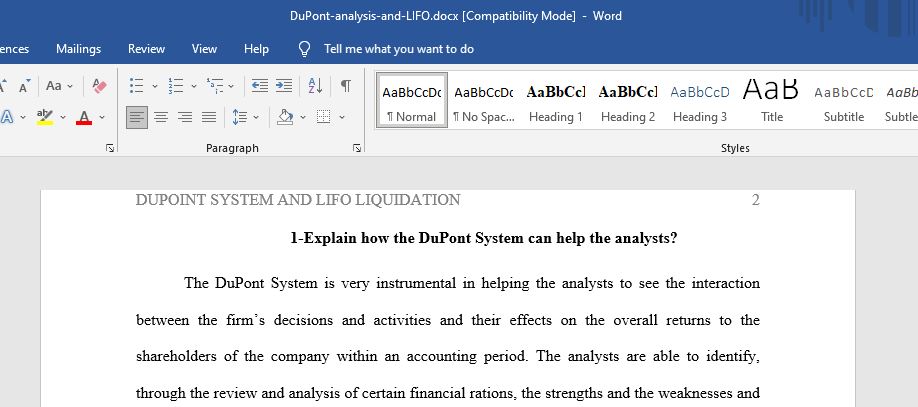This screenshot has width=918, height=407.
Task: Open Font dialog launcher arrow
Action: click(109, 149)
